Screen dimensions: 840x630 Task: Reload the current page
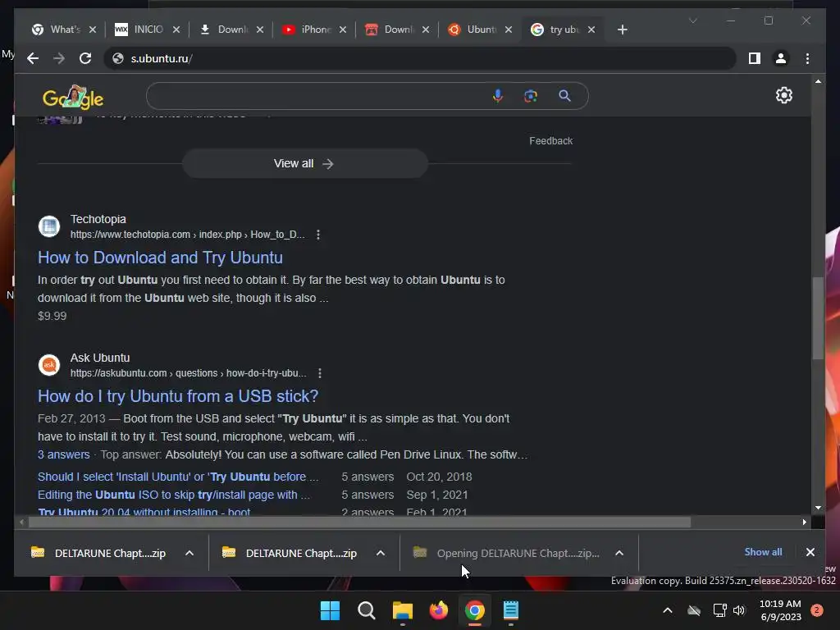click(85, 58)
